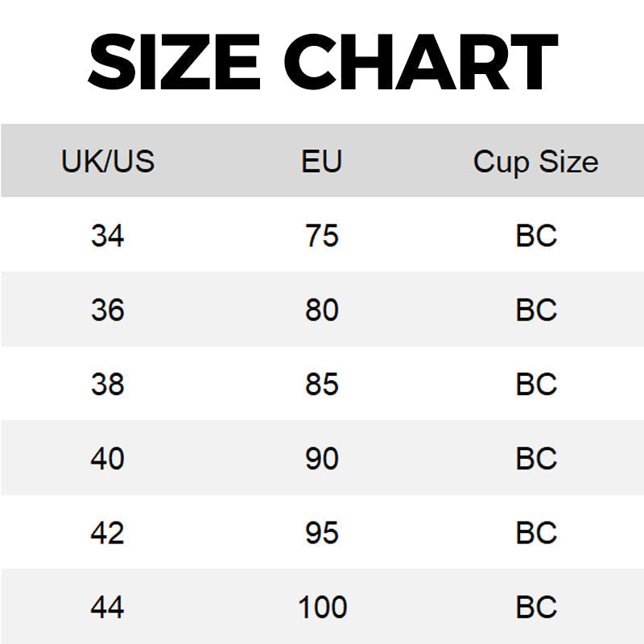The height and width of the screenshot is (644, 644).
Task: Click the EU column header
Action: click(322, 162)
